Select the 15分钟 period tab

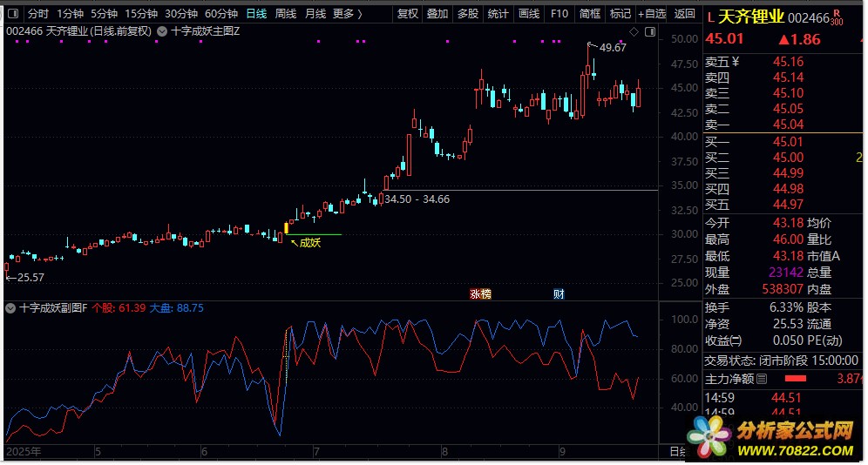click(x=141, y=13)
